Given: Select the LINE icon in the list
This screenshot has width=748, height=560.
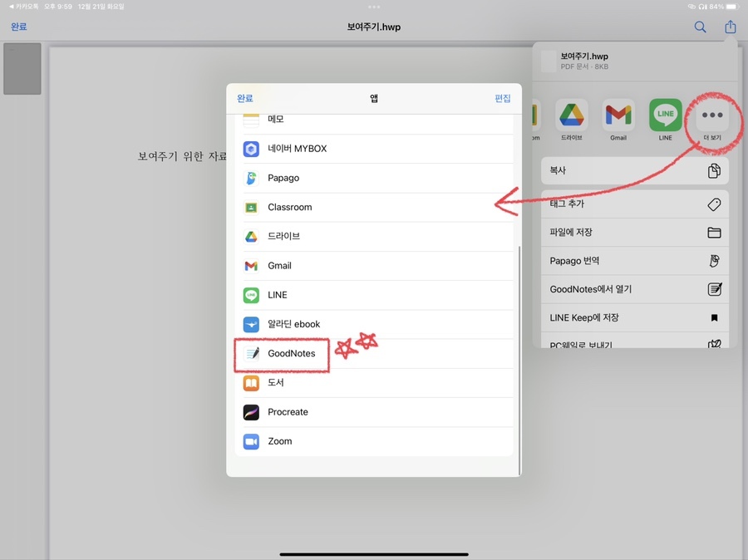Looking at the screenshot, I should click(x=251, y=295).
